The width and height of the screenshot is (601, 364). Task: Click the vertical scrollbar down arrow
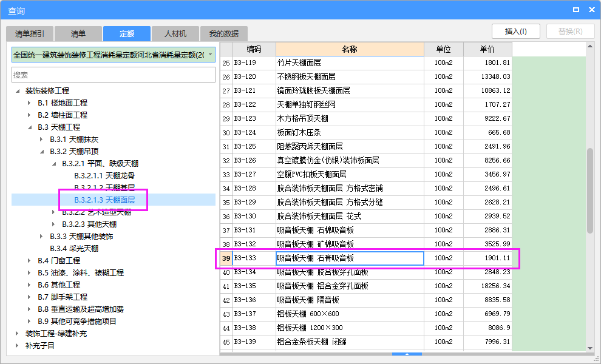pos(590,348)
